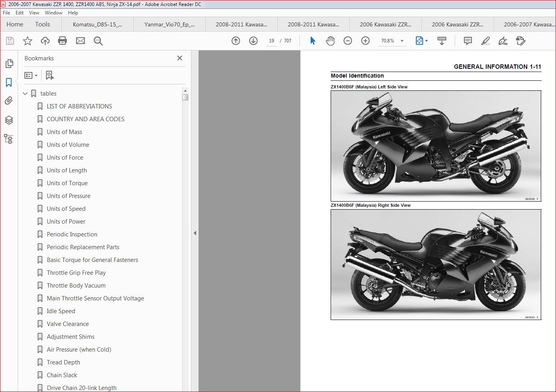
Task: Open Units of Speed bookmark
Action: [x=66, y=209]
